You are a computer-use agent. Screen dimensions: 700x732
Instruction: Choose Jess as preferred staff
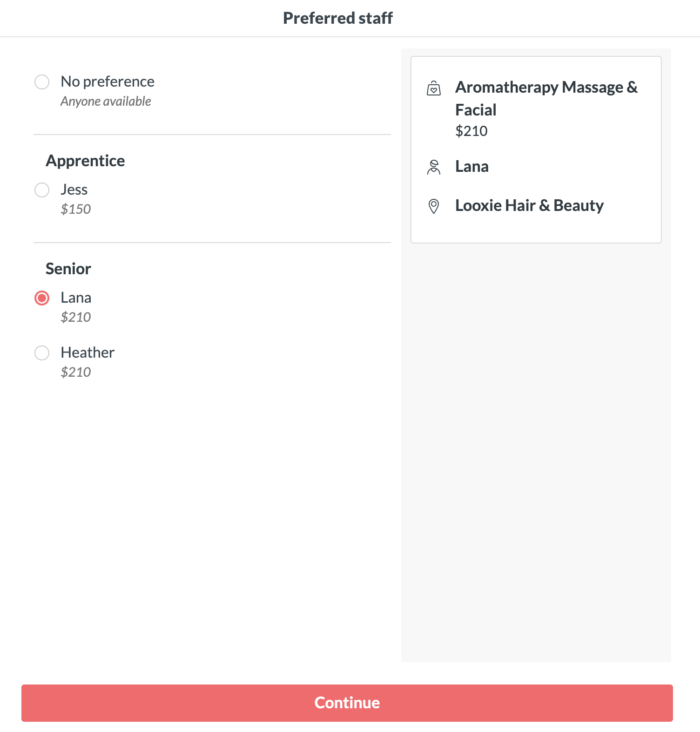[42, 190]
